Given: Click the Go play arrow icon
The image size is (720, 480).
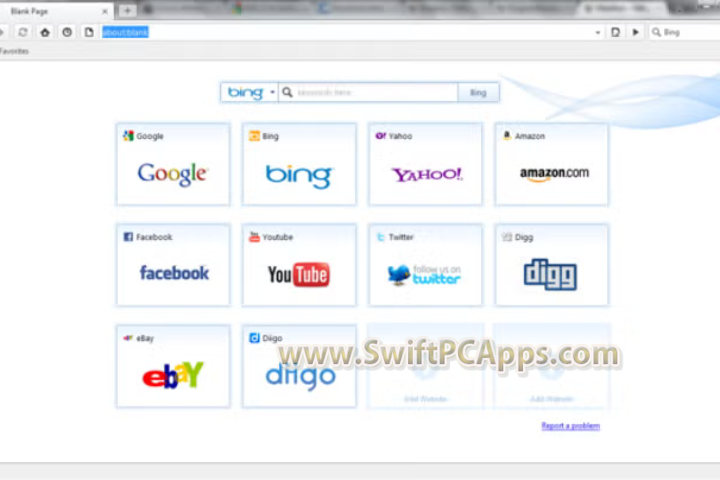Looking at the screenshot, I should (636, 32).
